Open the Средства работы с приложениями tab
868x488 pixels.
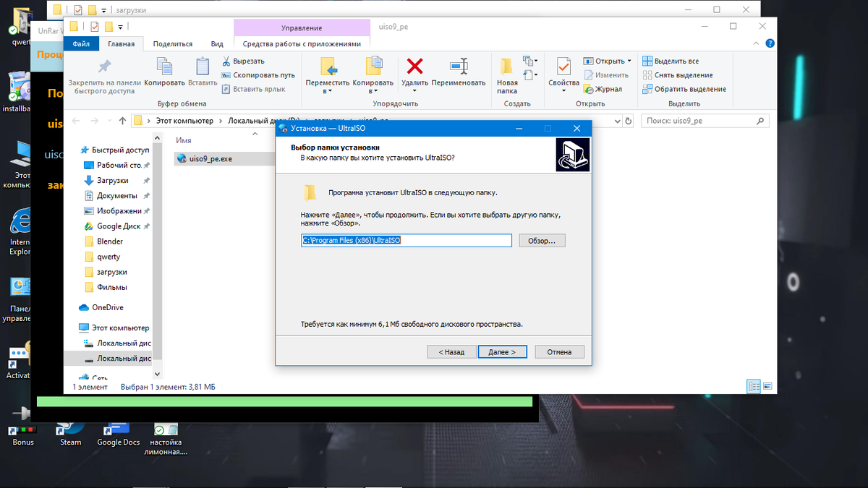(x=302, y=44)
